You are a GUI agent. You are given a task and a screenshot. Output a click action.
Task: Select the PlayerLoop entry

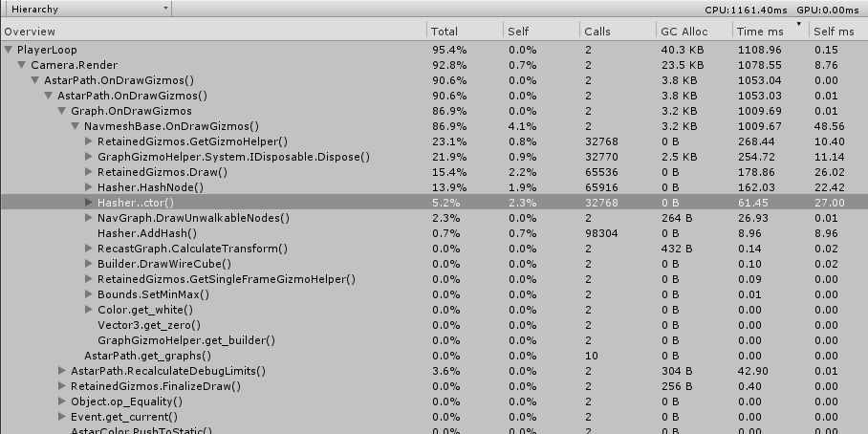point(47,50)
